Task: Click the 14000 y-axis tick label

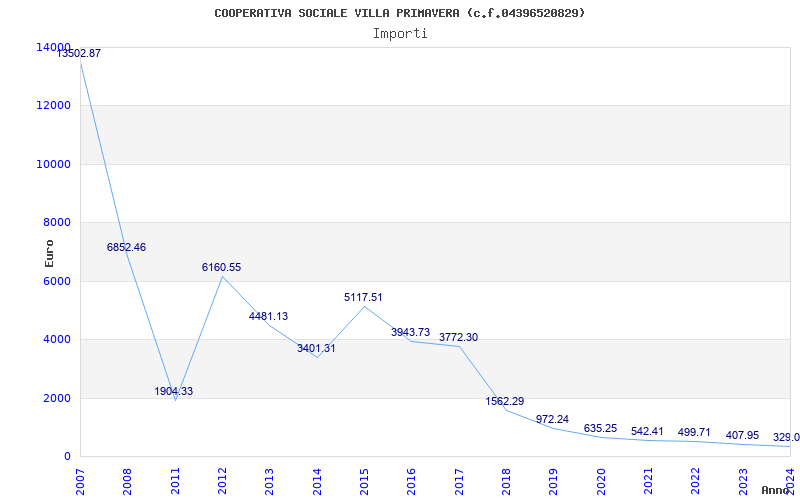Action: pyautogui.click(x=54, y=47)
